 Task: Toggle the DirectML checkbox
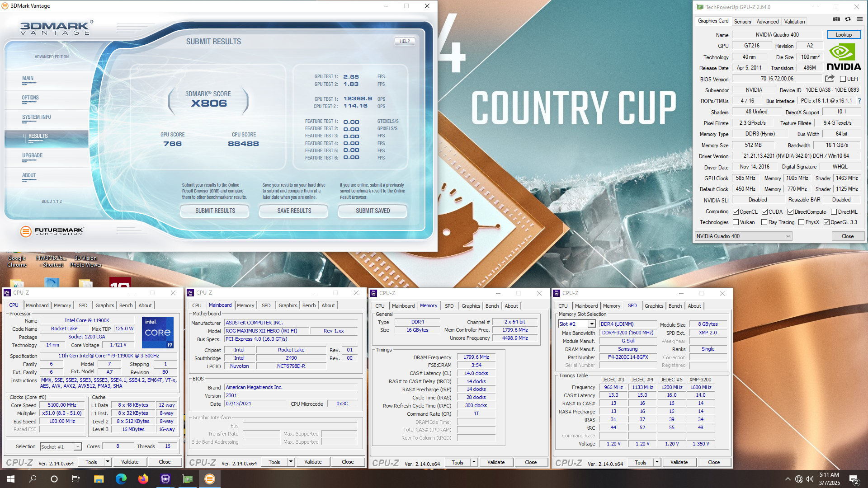[834, 211]
